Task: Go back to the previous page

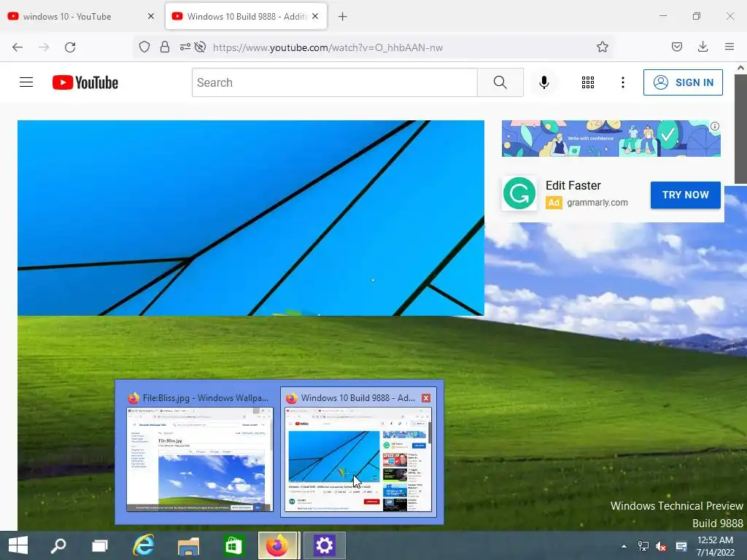Action: [x=18, y=47]
